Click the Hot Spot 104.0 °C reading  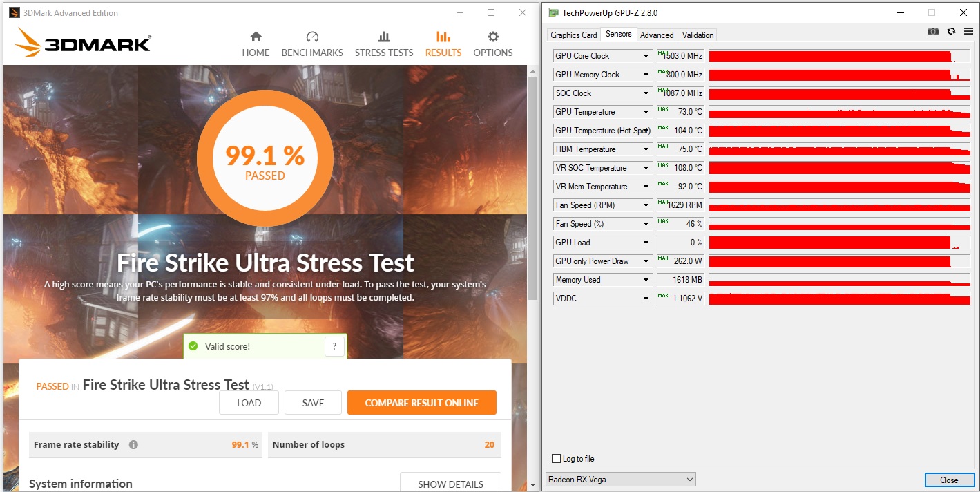680,131
